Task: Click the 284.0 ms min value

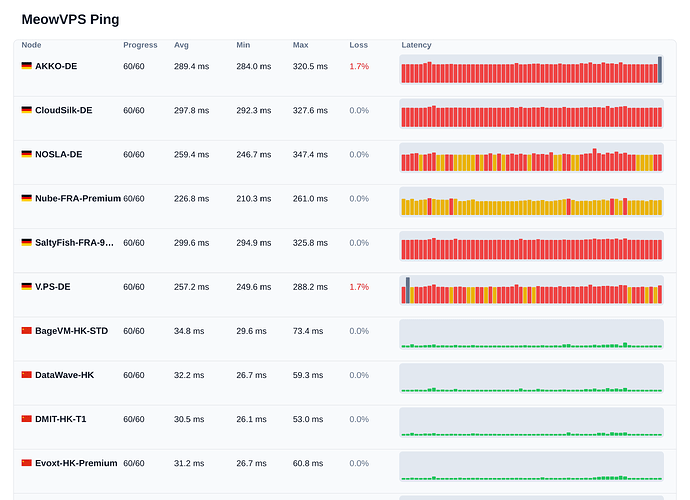Action: pyautogui.click(x=254, y=66)
